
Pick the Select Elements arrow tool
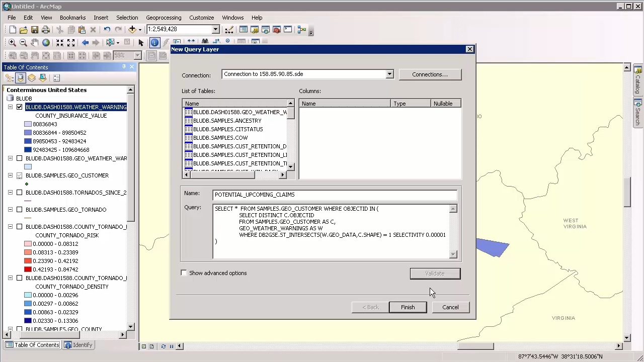(x=141, y=43)
